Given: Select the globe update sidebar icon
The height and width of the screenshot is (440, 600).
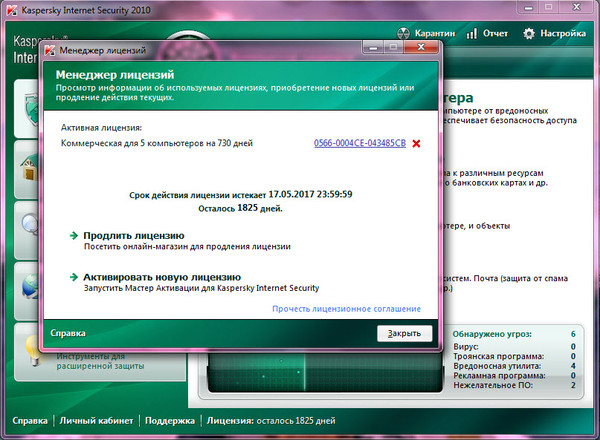Looking at the screenshot, I should tap(30, 287).
